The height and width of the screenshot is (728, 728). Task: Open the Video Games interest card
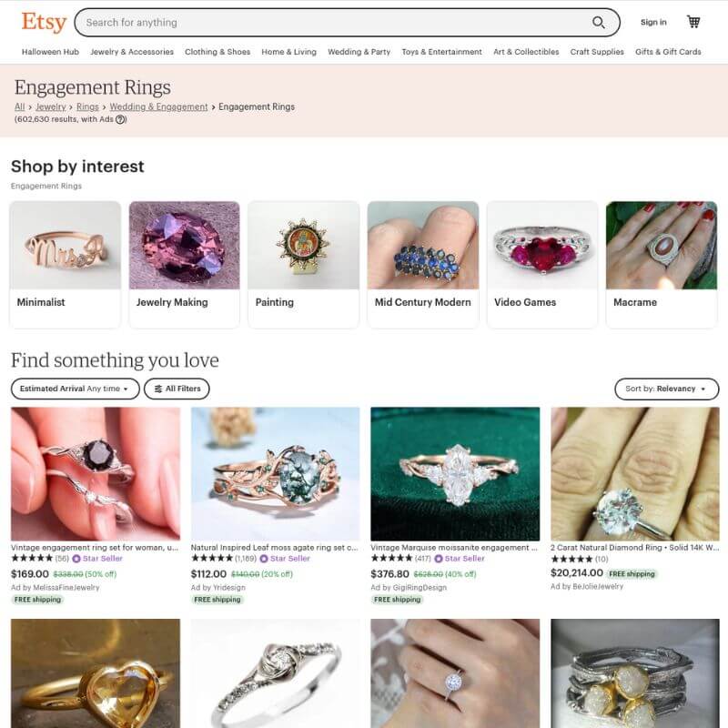click(x=541, y=264)
